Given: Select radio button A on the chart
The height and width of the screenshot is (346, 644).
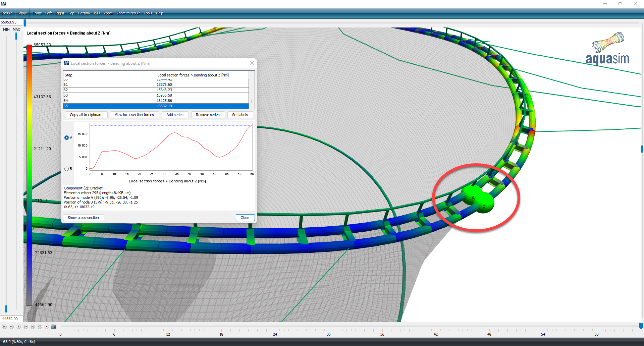Looking at the screenshot, I should (66, 138).
